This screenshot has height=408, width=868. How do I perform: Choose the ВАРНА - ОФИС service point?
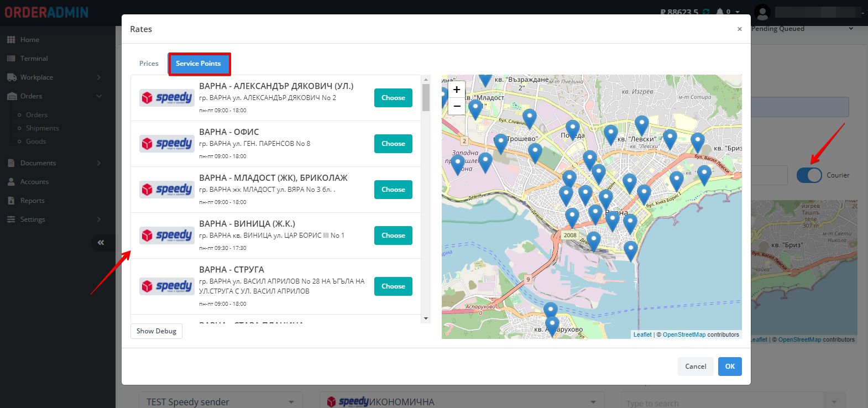tap(393, 144)
